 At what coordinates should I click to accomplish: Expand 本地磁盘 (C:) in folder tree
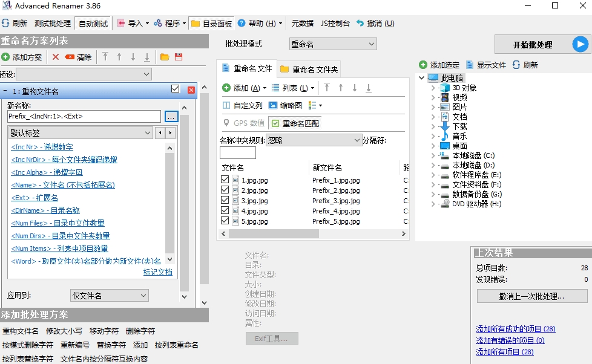[433, 155]
